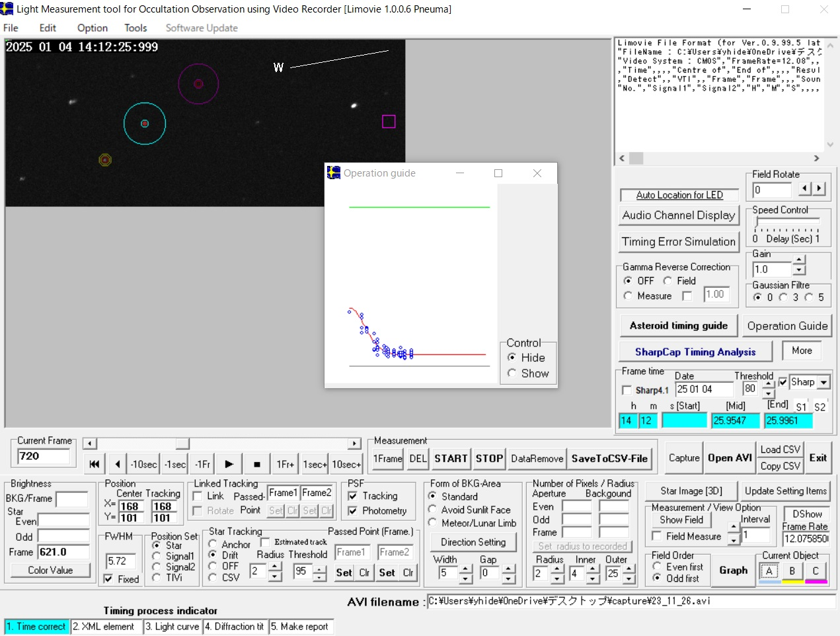Increase Threshold value using up arrow

tap(768, 384)
